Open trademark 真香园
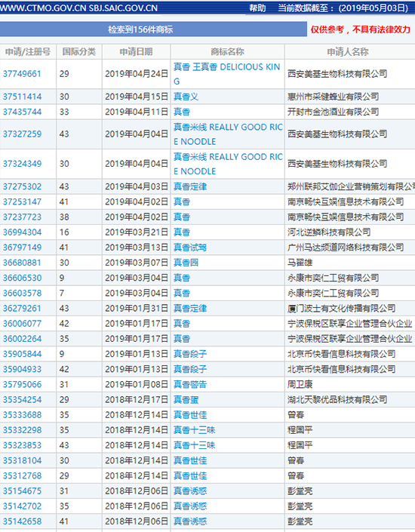This screenshot has width=415, height=532. (x=186, y=263)
